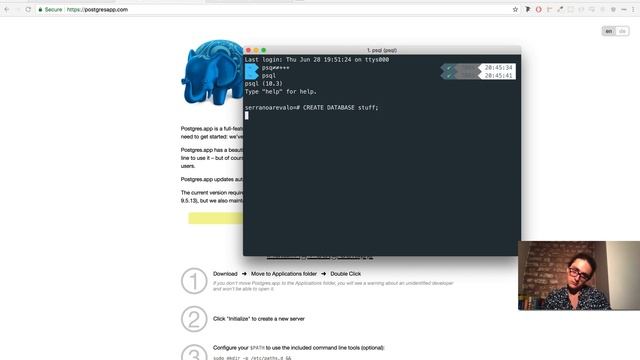Click the 20:45:41 timestamp in terminal

tap(498, 76)
